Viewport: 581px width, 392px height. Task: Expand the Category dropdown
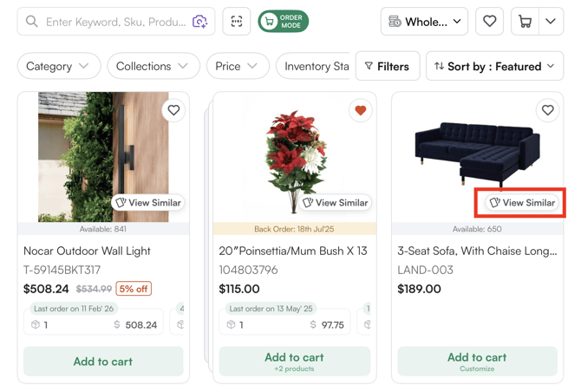[x=57, y=66]
